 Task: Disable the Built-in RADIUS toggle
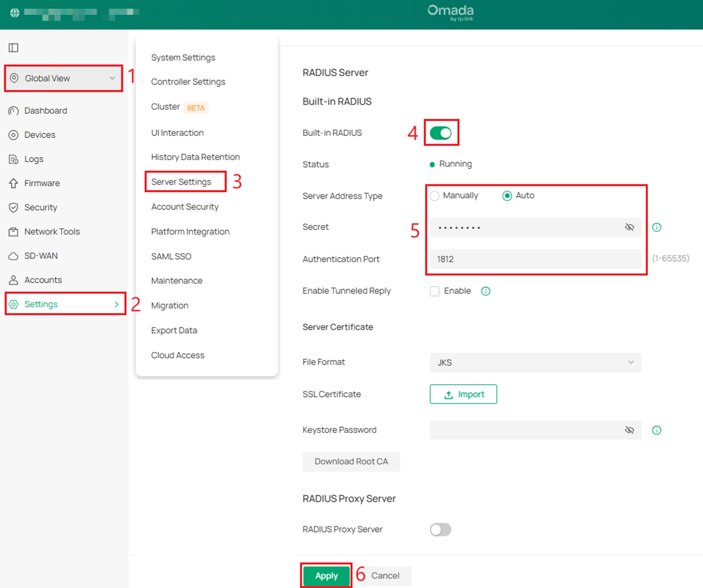click(441, 133)
